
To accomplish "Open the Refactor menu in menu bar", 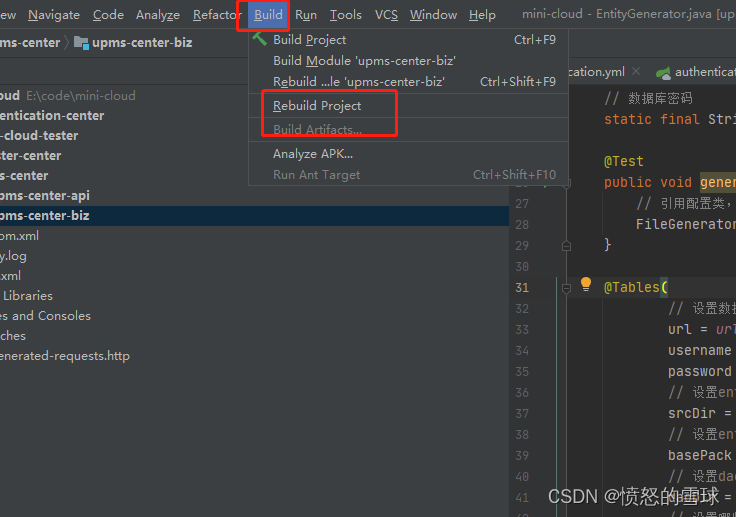I will pyautogui.click(x=217, y=14).
